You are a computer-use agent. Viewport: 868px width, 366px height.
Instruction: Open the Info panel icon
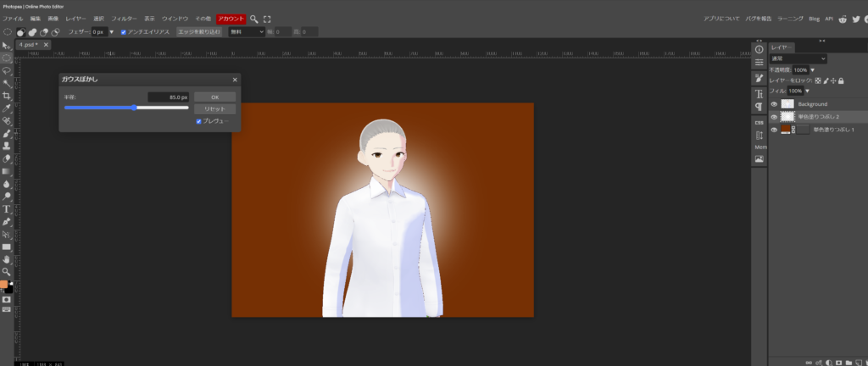pos(759,50)
